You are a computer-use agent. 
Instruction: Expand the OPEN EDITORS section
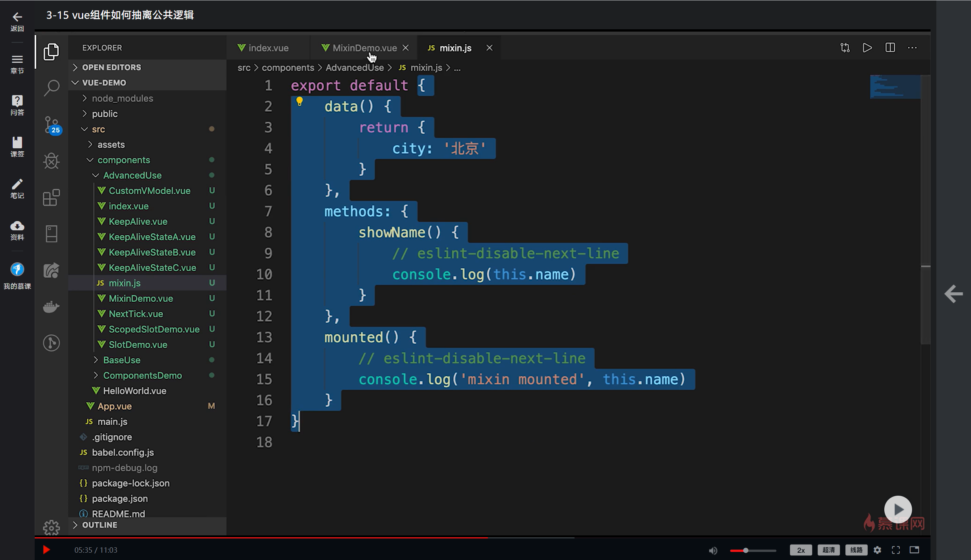147,67
